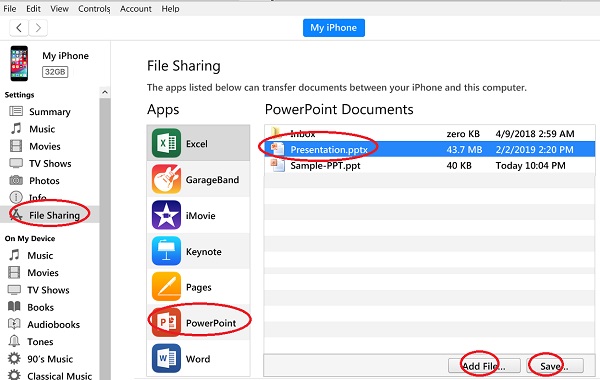Click the 4/9/2018 2:59 AM date
600x380 pixels.
coord(535,134)
